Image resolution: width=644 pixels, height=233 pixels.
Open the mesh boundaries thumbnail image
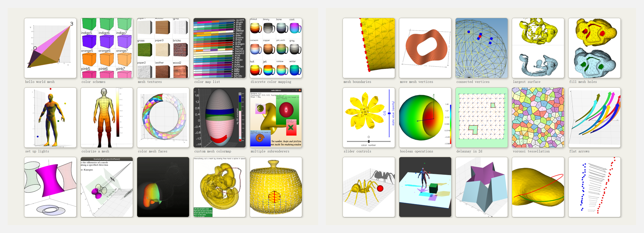pyautogui.click(x=369, y=48)
